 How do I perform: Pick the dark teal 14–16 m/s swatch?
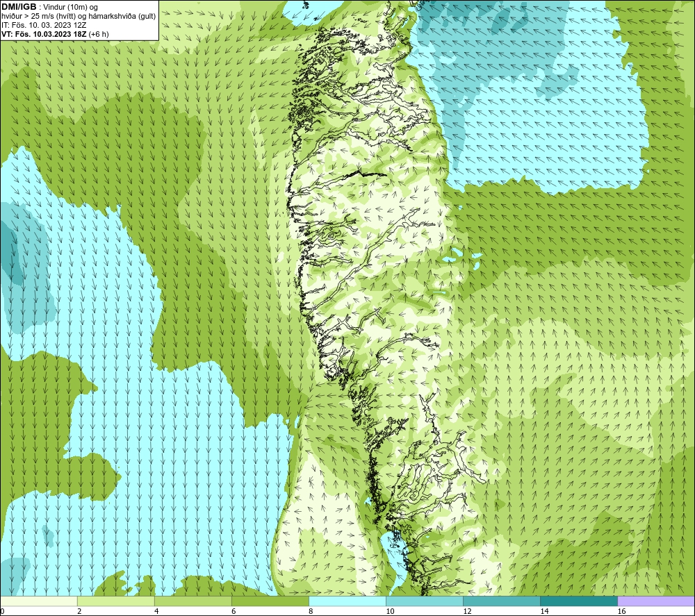point(578,601)
